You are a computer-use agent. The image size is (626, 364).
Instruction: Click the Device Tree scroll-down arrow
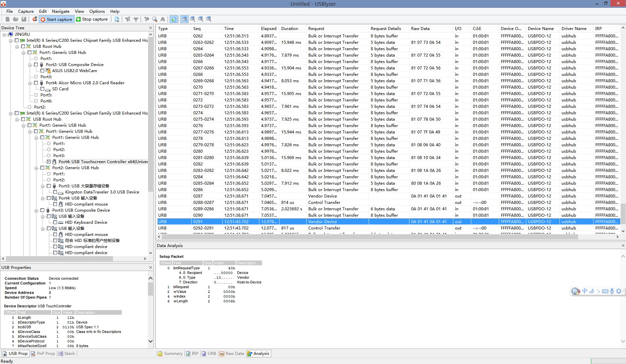tap(150, 253)
